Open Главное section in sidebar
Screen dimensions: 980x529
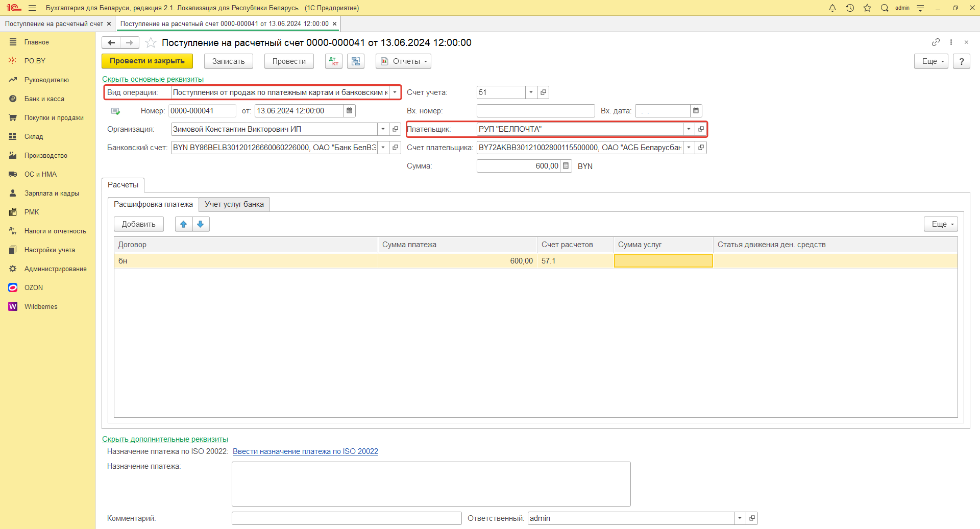click(37, 42)
